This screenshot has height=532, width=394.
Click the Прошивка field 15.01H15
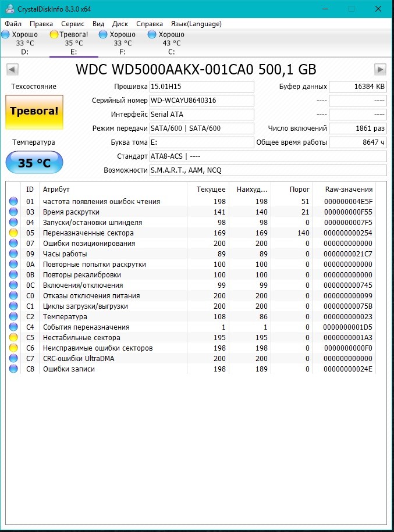pos(202,87)
